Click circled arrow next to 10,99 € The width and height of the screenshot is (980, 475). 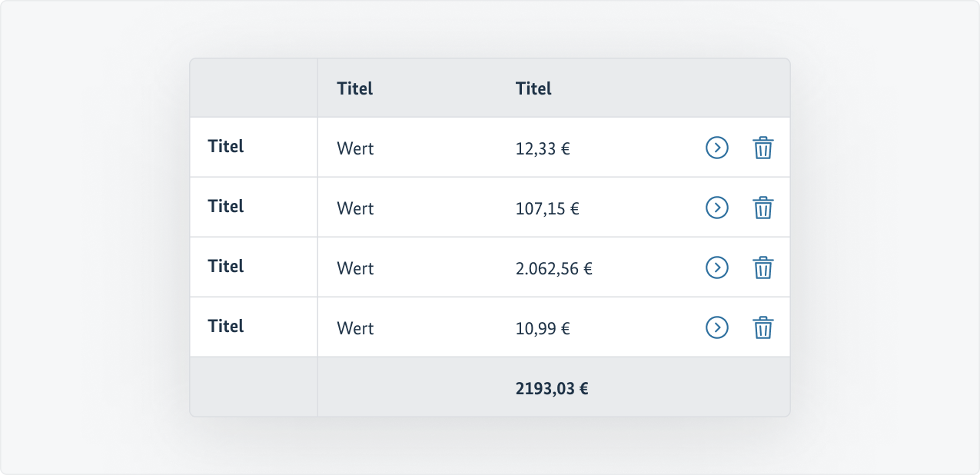pos(716,327)
